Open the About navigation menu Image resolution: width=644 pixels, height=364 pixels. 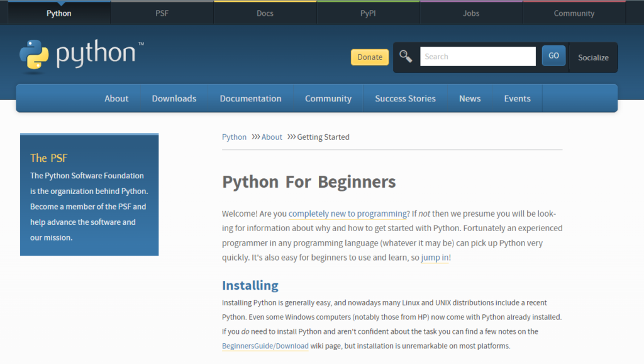pos(116,98)
